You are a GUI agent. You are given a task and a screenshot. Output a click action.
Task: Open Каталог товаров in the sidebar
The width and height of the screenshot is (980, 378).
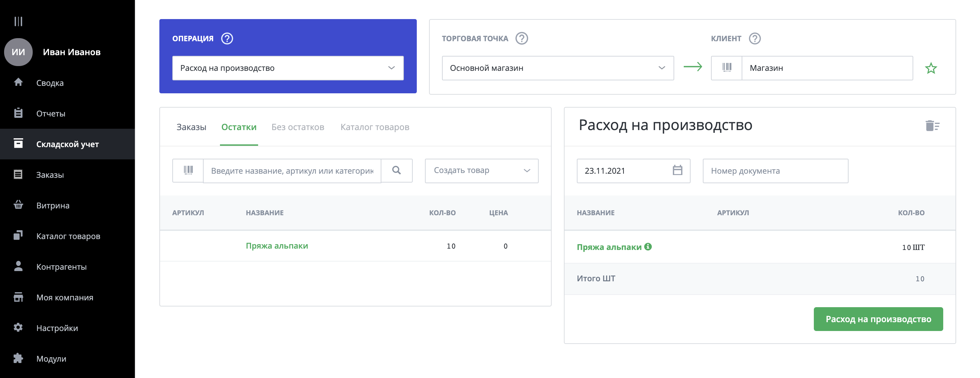[68, 236]
